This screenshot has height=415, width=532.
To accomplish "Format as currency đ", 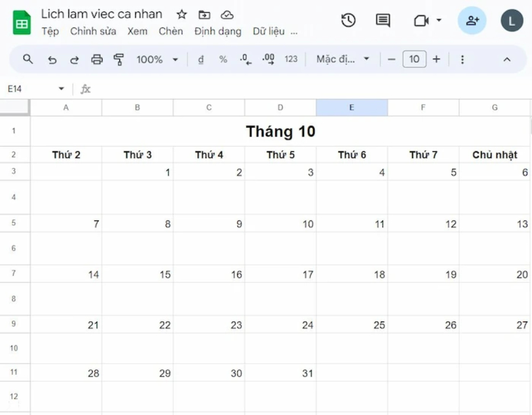I will (x=201, y=59).
